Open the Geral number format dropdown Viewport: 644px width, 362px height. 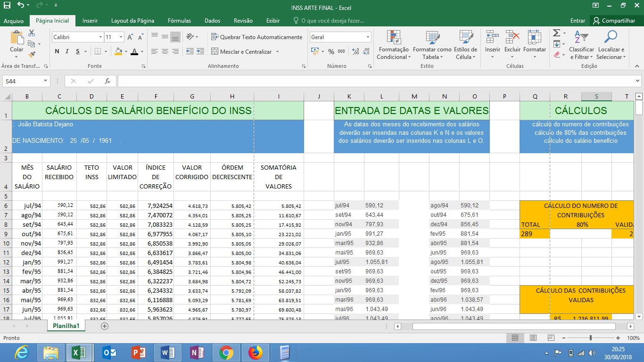[368, 37]
